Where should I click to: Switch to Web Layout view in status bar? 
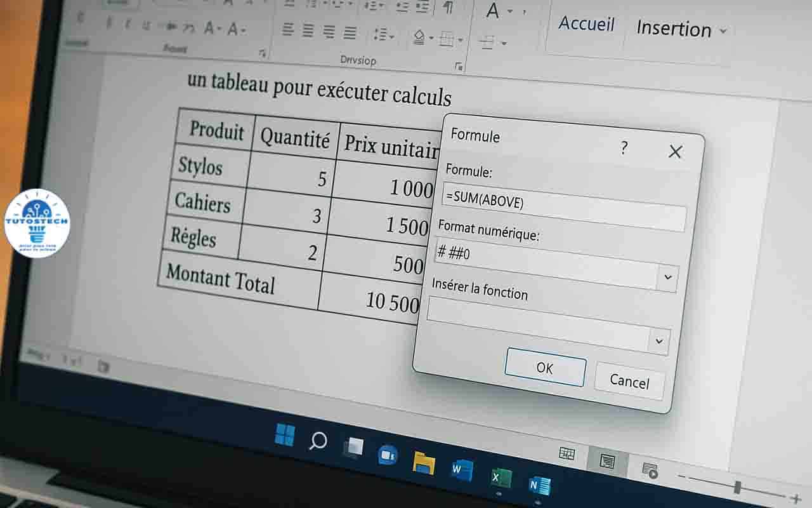pos(650,471)
